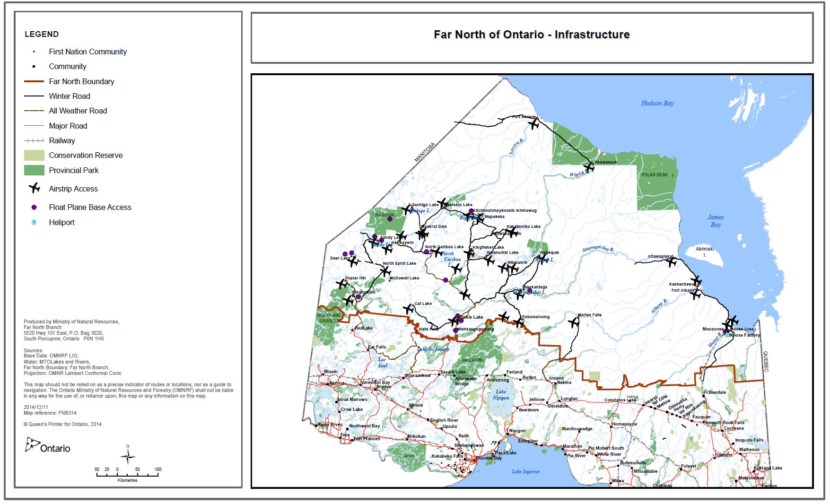Click the kilometres scale bar
This screenshot has width=830, height=504.
[x=127, y=474]
